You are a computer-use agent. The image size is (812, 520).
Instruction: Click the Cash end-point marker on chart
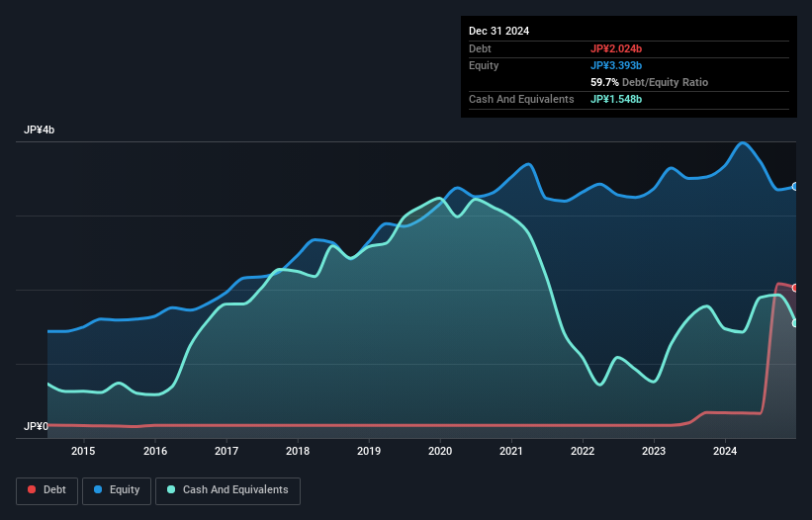click(x=795, y=323)
